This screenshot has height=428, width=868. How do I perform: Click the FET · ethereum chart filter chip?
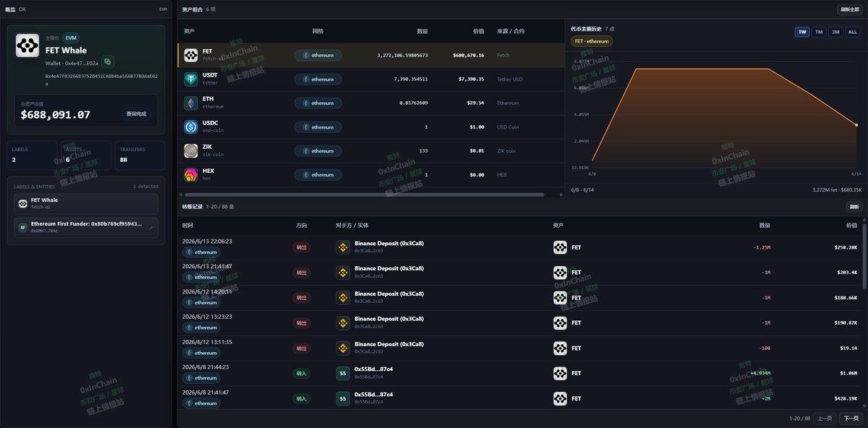click(592, 41)
